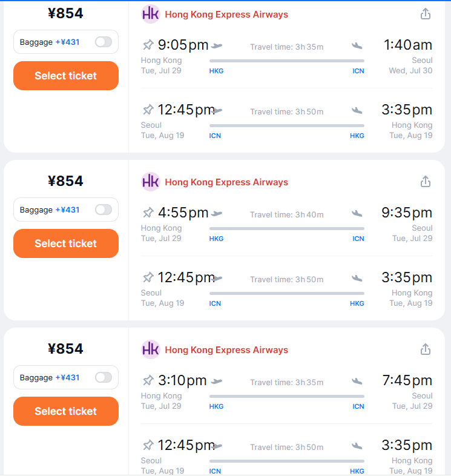Image resolution: width=451 pixels, height=476 pixels.
Task: Click the HK airline logo on third card
Action: click(151, 349)
